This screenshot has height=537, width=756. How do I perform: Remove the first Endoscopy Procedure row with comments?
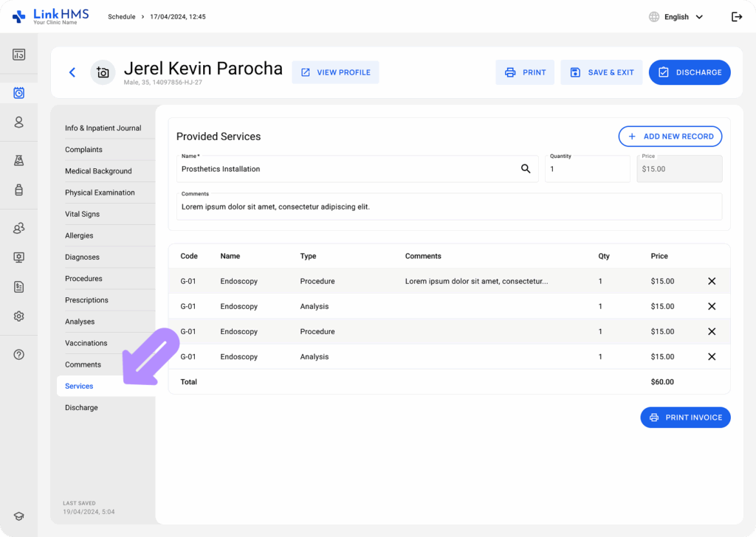(712, 281)
